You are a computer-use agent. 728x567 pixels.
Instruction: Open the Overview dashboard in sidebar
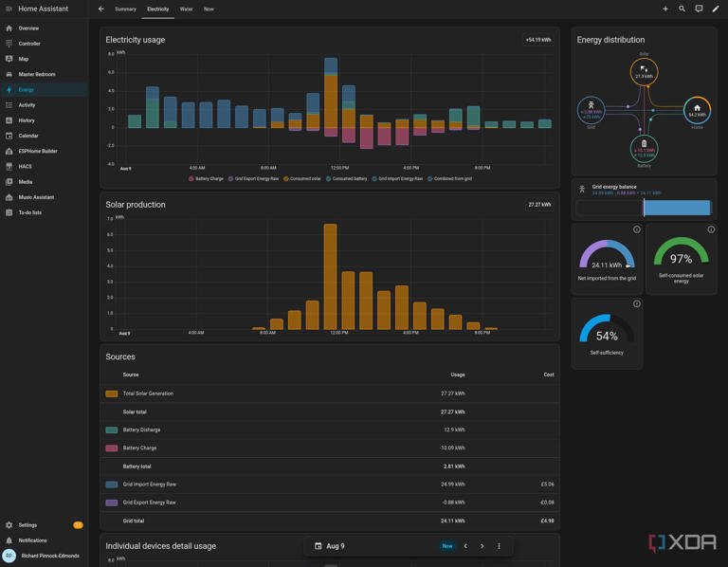(x=45, y=28)
